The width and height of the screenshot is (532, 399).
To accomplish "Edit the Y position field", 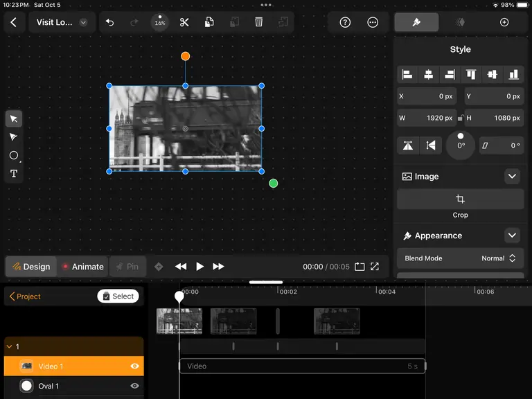I will coord(494,96).
